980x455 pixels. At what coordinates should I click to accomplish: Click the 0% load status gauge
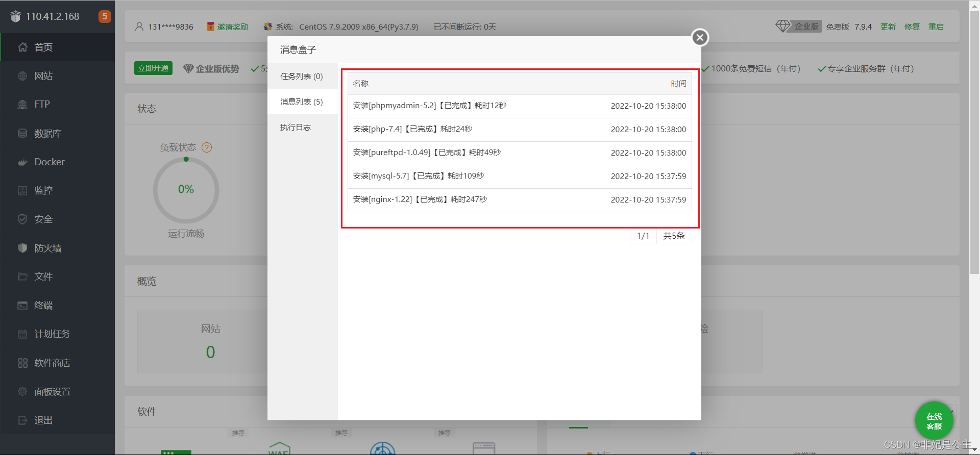[x=186, y=190]
